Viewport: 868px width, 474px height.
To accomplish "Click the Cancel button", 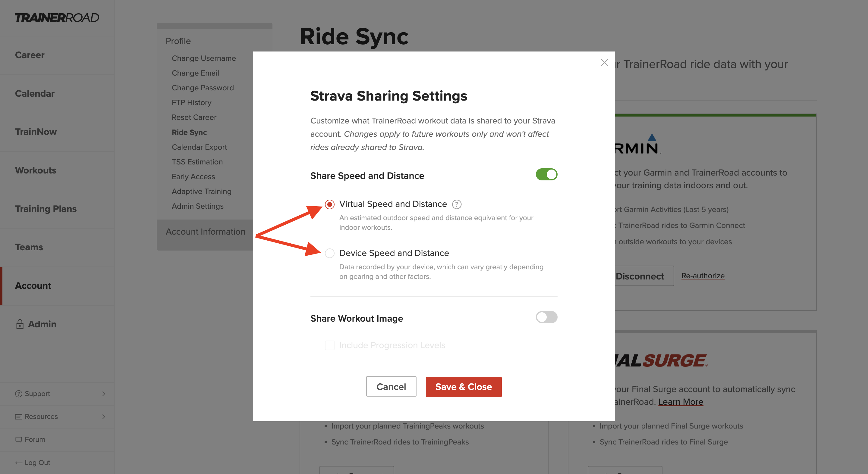I will point(391,386).
